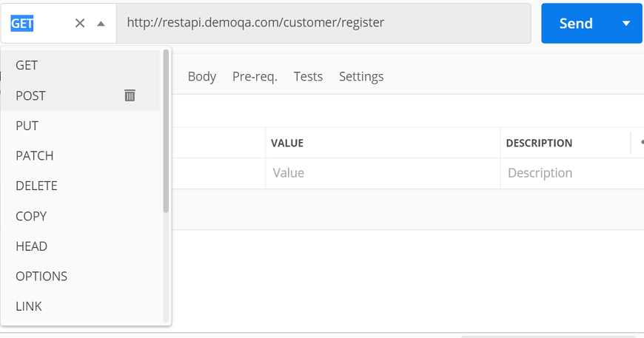
Task: Choose POST in the method list
Action: point(80,95)
